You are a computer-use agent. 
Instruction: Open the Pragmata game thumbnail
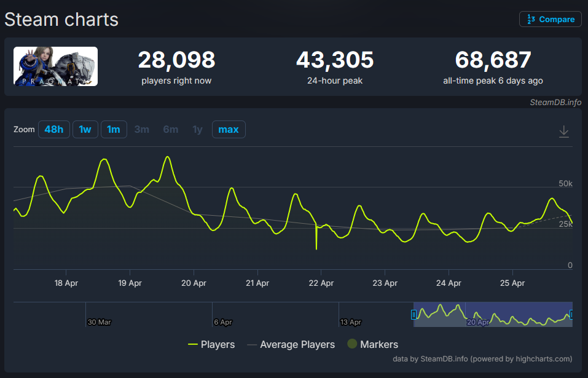(55, 66)
